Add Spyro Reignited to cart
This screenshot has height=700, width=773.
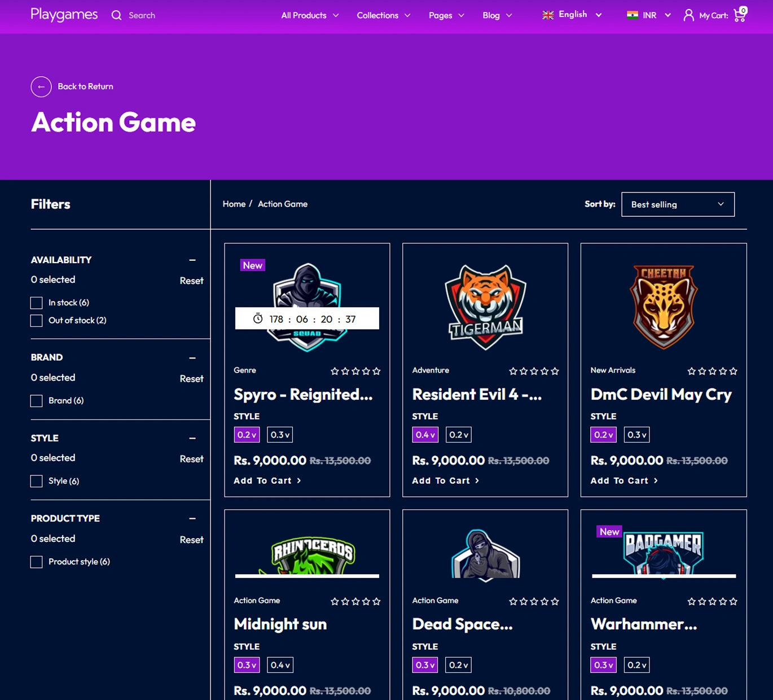click(x=267, y=480)
